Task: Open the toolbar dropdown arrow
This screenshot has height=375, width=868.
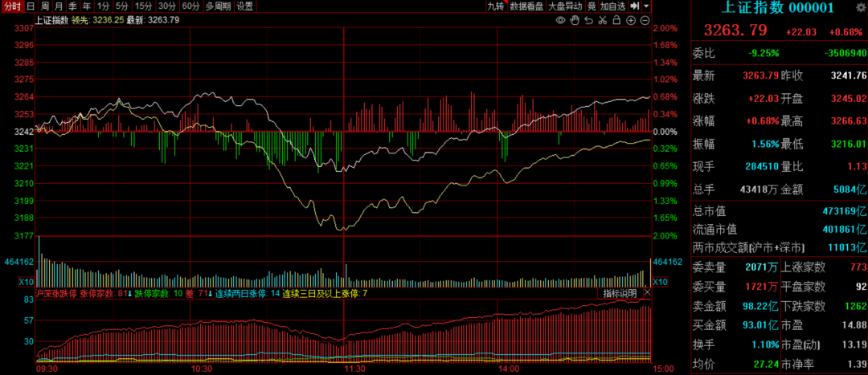Action: click(x=646, y=6)
